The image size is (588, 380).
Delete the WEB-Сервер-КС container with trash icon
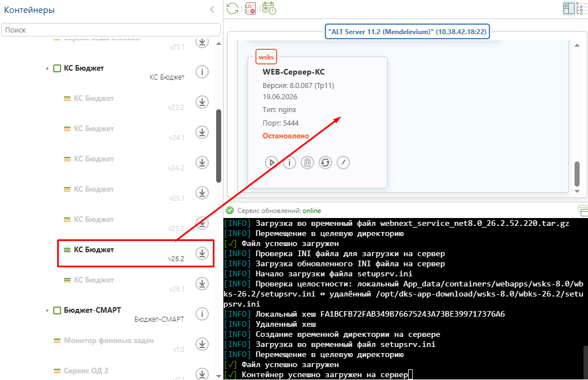307,163
